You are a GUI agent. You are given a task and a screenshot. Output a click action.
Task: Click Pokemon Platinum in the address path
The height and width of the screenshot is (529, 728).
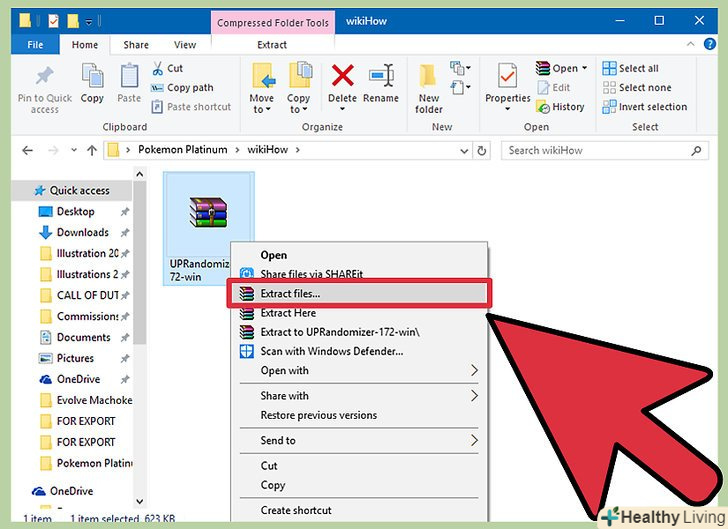pos(182,150)
